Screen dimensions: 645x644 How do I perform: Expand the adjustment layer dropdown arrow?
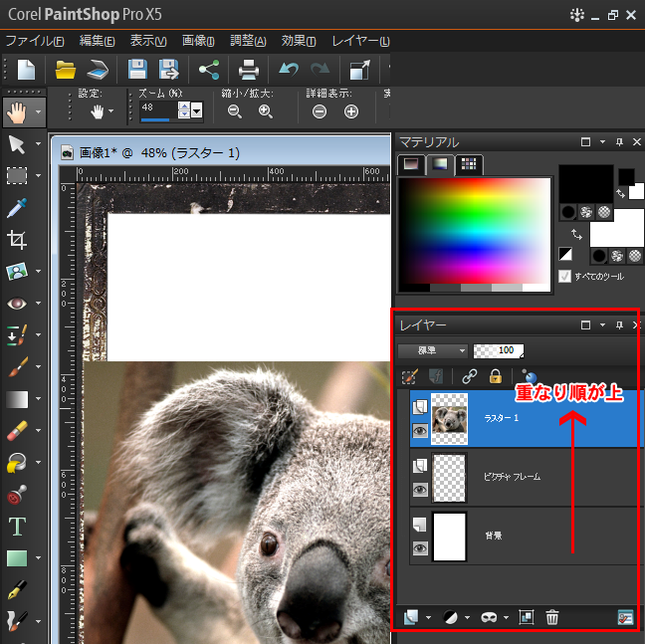[x=467, y=617]
